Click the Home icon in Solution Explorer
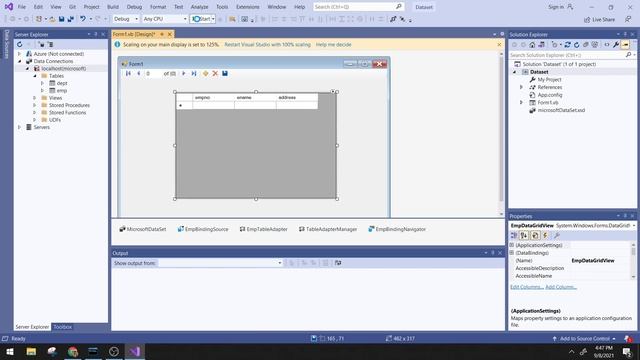The width and height of the screenshot is (640, 360). click(532, 44)
